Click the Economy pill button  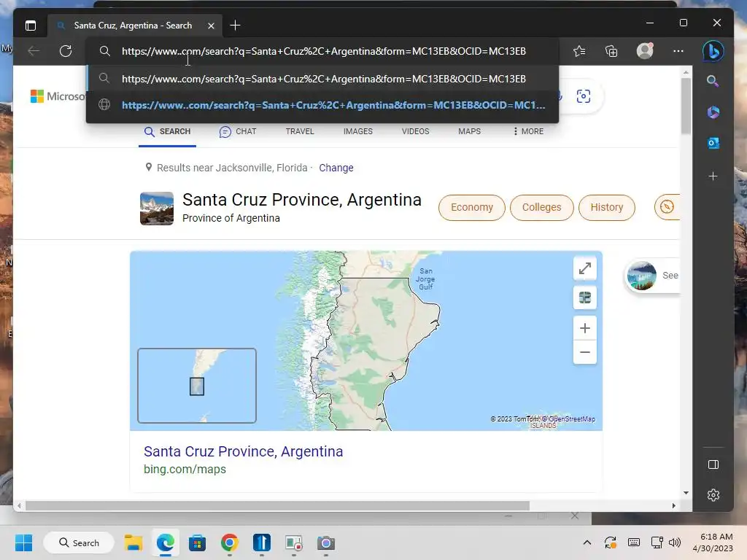coord(472,208)
